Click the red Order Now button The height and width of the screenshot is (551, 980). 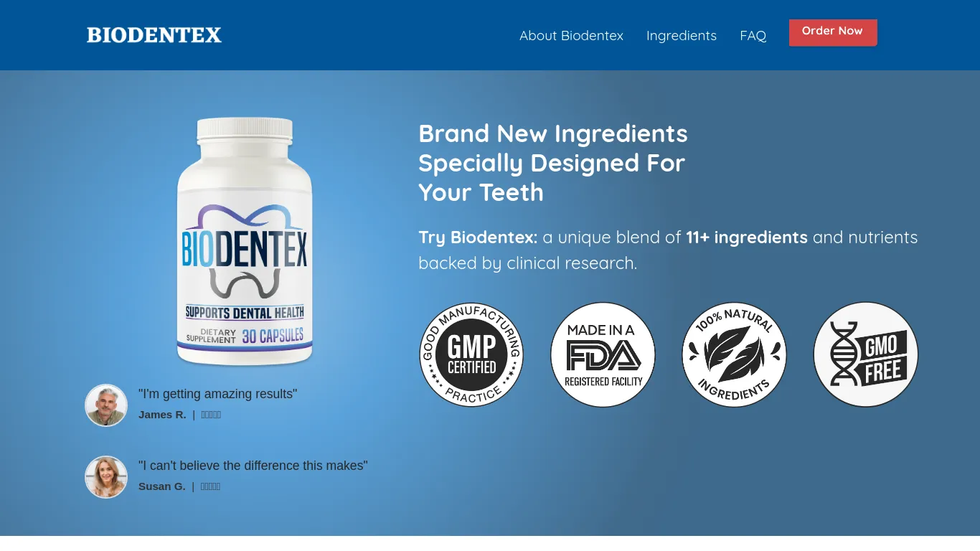[833, 32]
